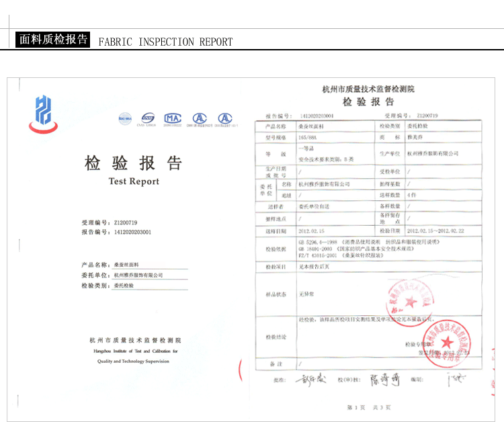Click the blue institute logo on the cover page
The height and width of the screenshot is (422, 504).
click(44, 114)
